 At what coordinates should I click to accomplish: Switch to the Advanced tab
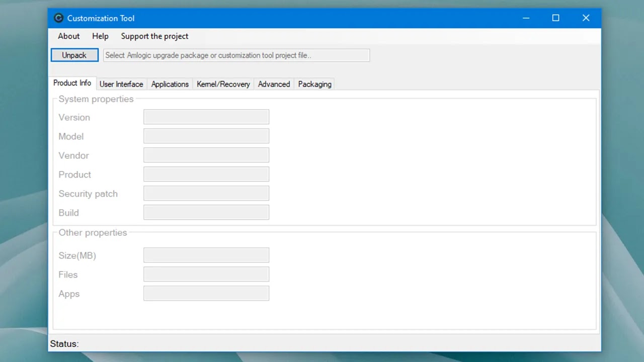coord(274,84)
